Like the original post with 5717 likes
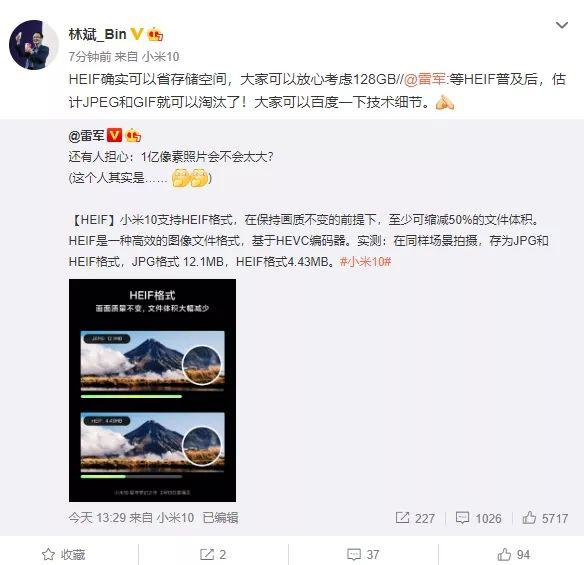This screenshot has height=565, width=584. click(x=545, y=518)
